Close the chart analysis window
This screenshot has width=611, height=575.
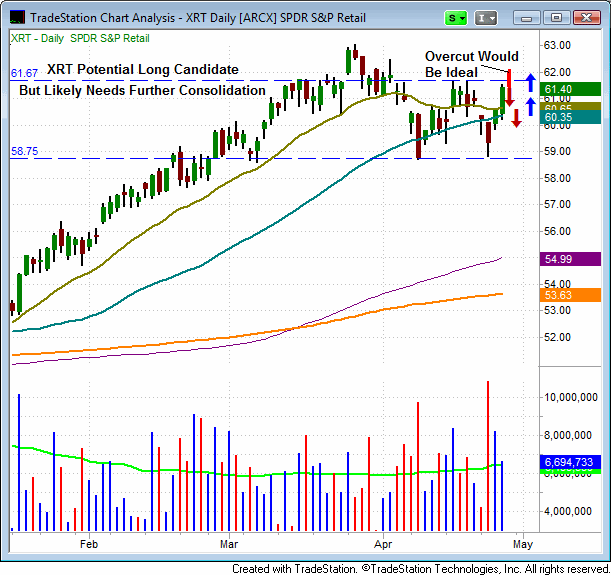click(586, 18)
